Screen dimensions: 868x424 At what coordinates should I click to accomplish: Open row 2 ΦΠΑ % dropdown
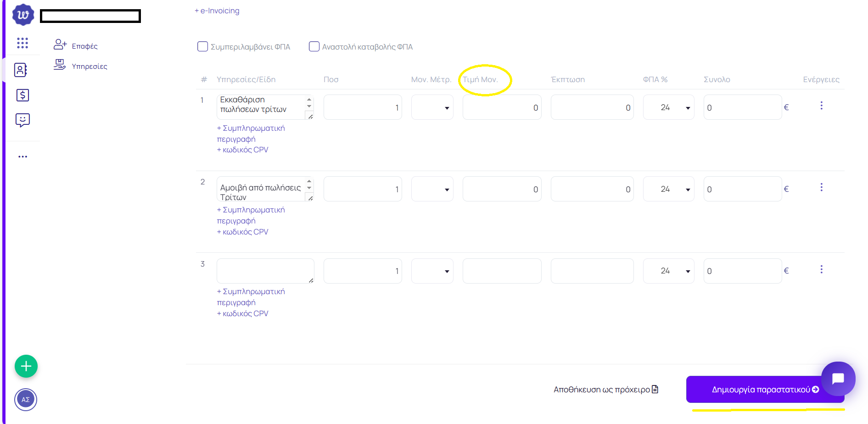(669, 189)
